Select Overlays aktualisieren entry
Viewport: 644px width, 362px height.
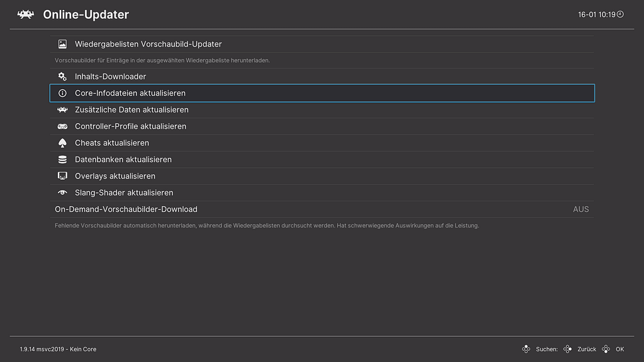point(115,177)
